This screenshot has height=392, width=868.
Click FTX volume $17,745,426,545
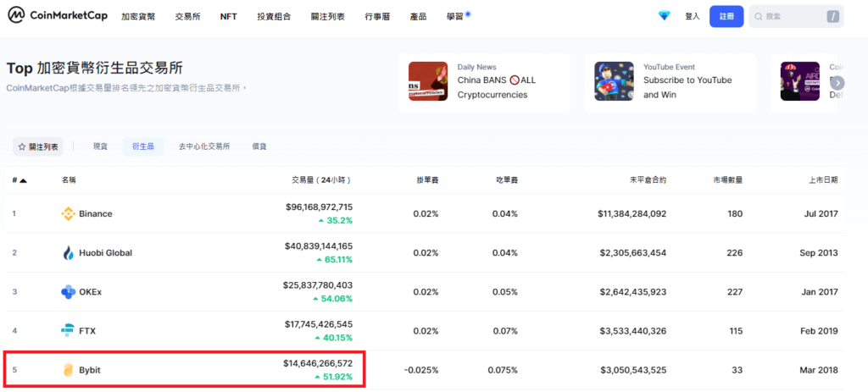(319, 324)
